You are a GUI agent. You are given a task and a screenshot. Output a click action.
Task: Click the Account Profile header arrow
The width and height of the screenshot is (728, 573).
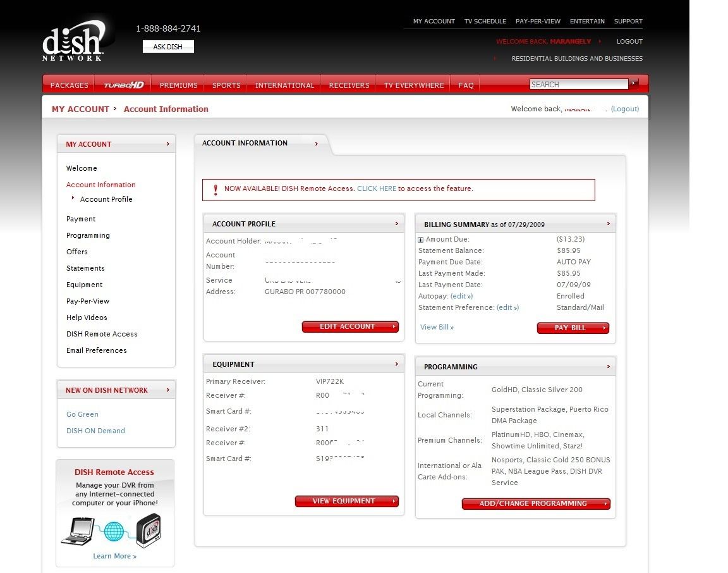pyautogui.click(x=396, y=223)
